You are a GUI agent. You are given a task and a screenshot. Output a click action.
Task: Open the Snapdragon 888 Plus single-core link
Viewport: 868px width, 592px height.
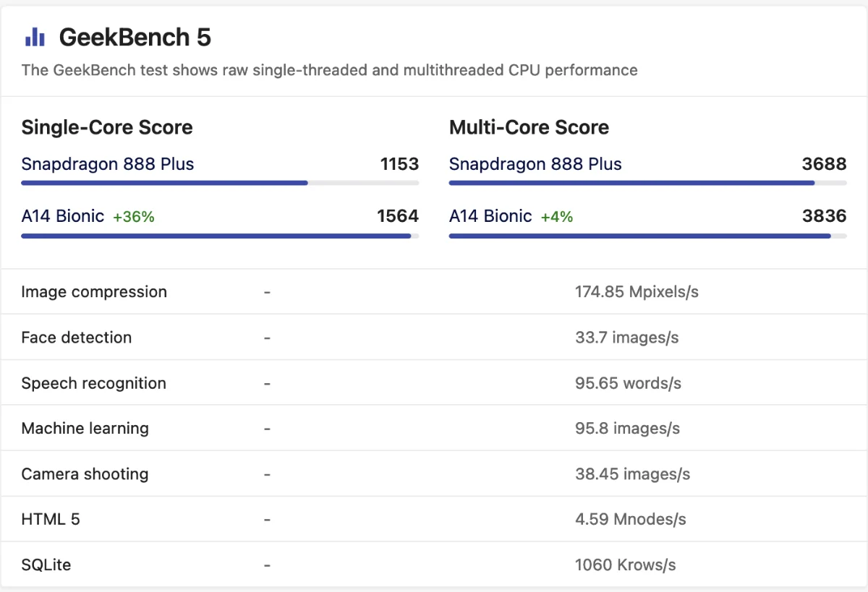pyautogui.click(x=108, y=164)
